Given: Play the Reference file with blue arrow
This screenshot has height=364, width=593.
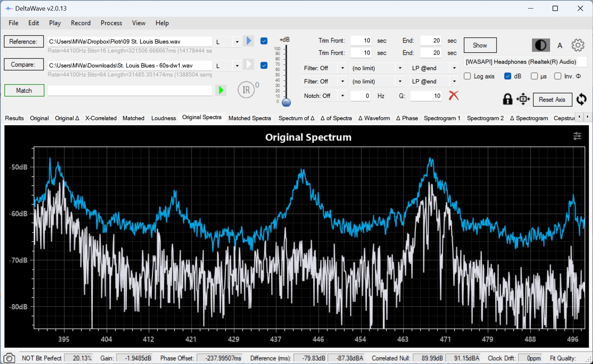Looking at the screenshot, I should (x=249, y=41).
